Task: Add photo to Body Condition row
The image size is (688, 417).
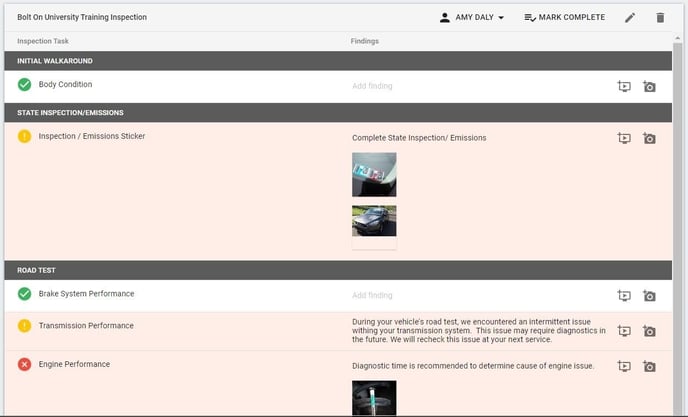Action: (x=649, y=86)
